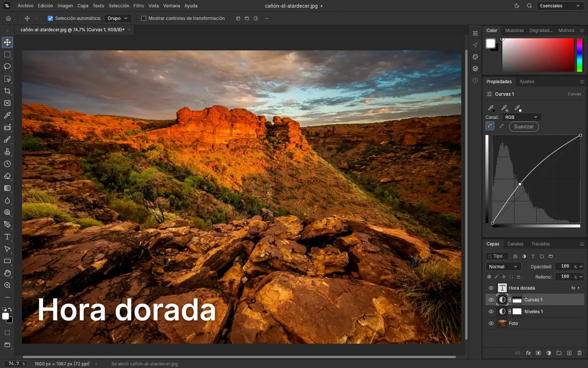The height and width of the screenshot is (368, 588).
Task: Open the Filtro menu
Action: 139,6
